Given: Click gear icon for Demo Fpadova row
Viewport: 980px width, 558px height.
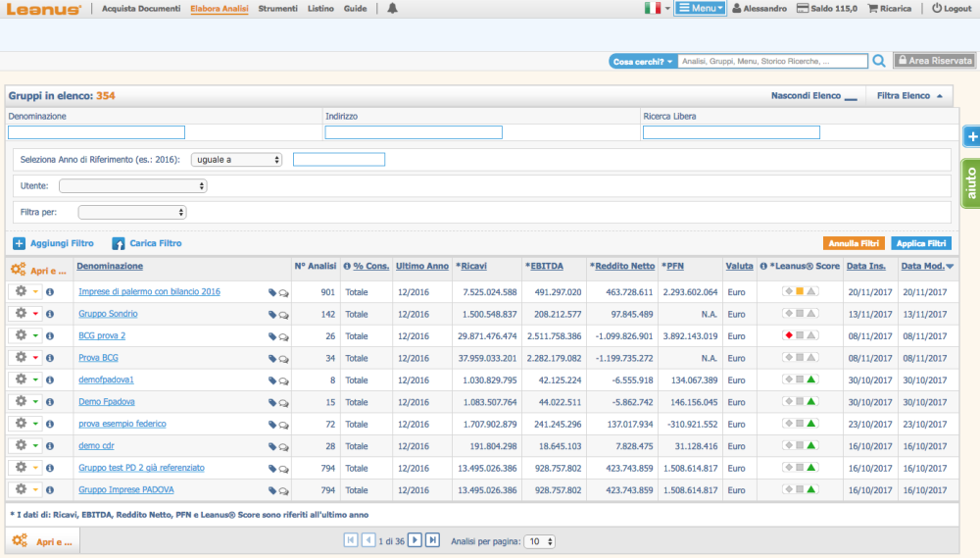Looking at the screenshot, I should [x=21, y=401].
